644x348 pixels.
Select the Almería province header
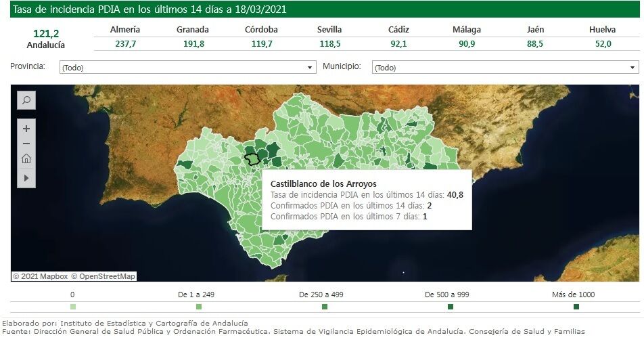124,30
